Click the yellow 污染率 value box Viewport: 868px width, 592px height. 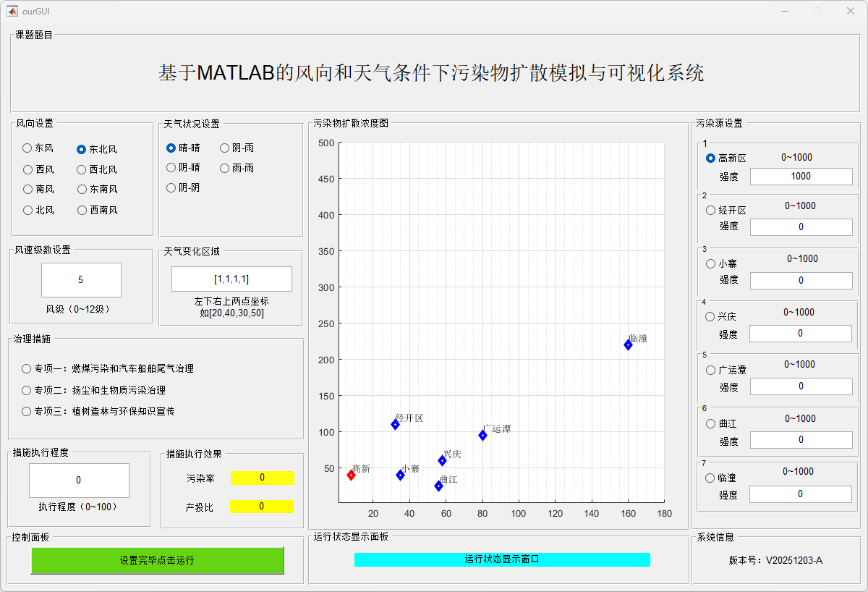(x=262, y=478)
